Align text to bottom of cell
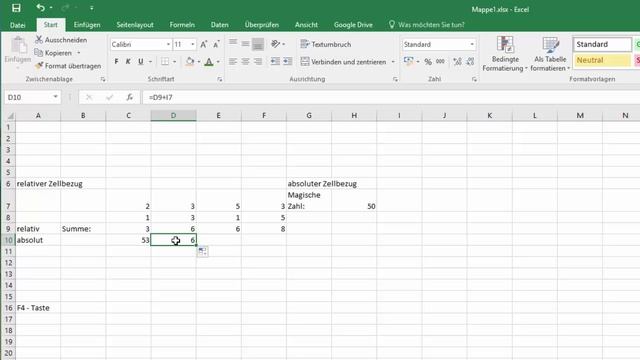 [x=258, y=44]
